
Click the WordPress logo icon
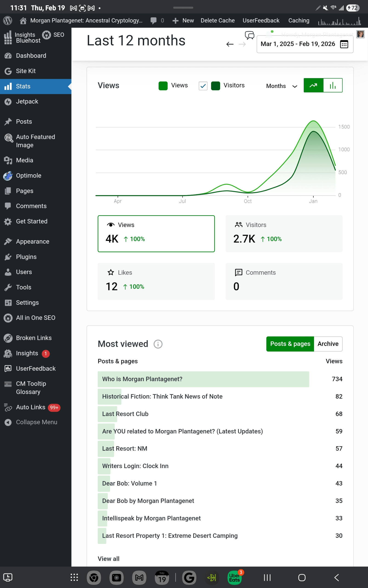click(8, 21)
